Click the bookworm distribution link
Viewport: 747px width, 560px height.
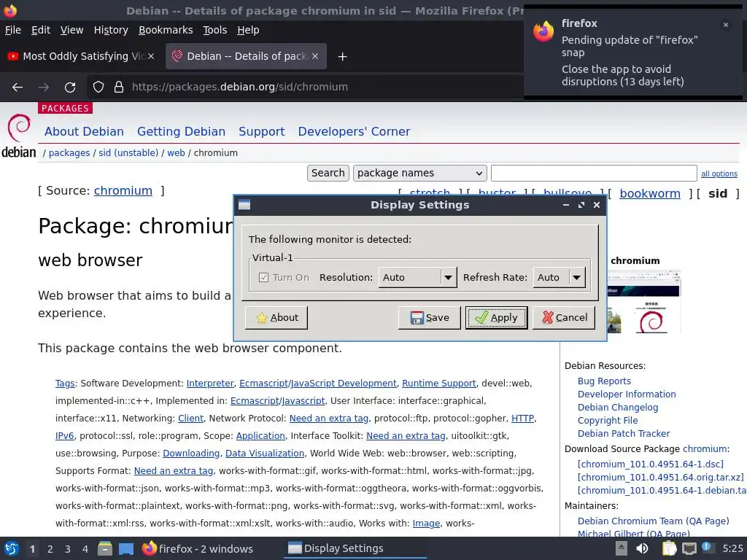tap(650, 193)
